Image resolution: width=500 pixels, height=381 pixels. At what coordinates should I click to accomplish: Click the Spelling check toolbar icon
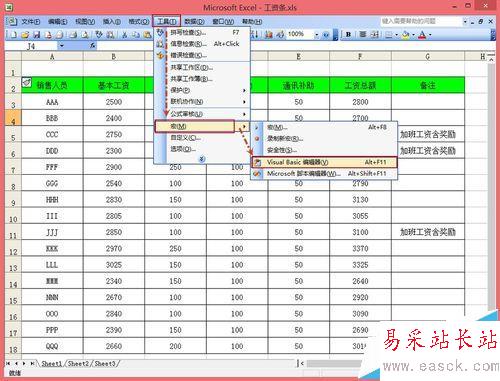click(99, 34)
